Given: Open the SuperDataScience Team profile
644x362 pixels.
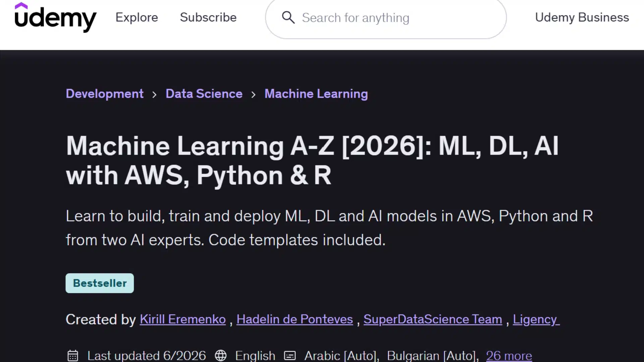Looking at the screenshot, I should (433, 319).
